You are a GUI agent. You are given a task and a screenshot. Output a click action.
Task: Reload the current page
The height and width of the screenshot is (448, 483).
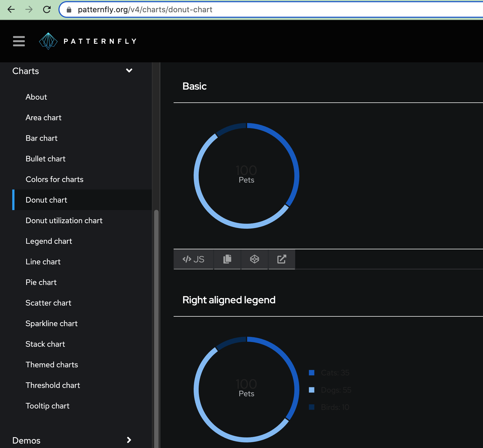(47, 9)
